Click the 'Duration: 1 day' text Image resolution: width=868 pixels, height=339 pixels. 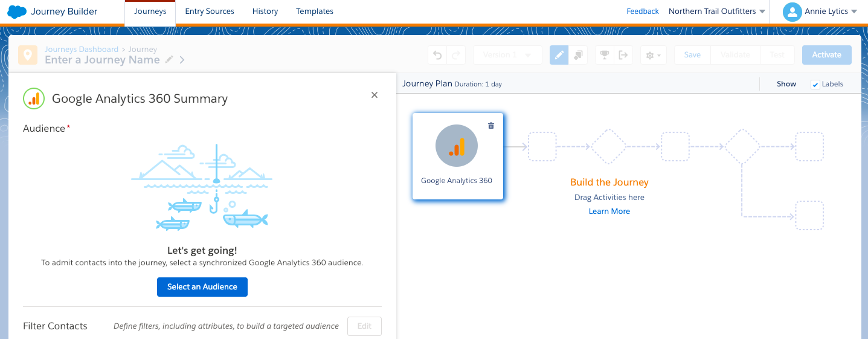(478, 85)
